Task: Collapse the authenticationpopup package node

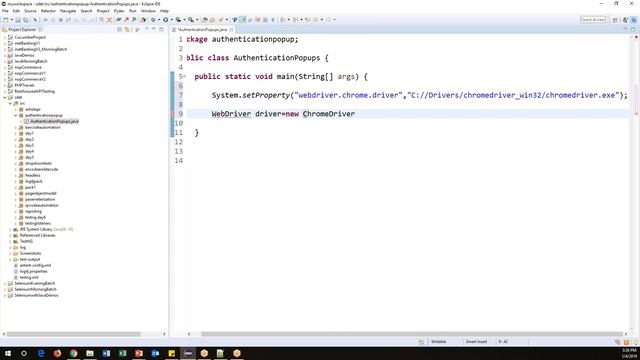Action: pyautogui.click(x=16, y=116)
